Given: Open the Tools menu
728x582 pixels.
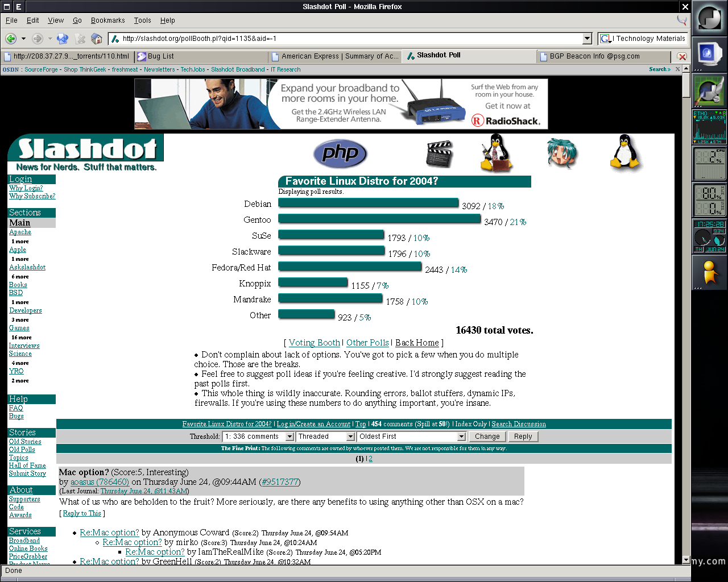Looking at the screenshot, I should (143, 20).
